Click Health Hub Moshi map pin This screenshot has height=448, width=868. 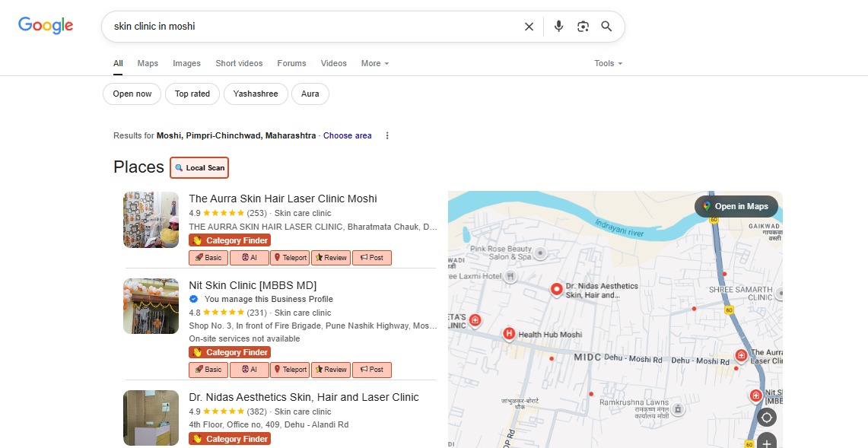[x=509, y=334]
